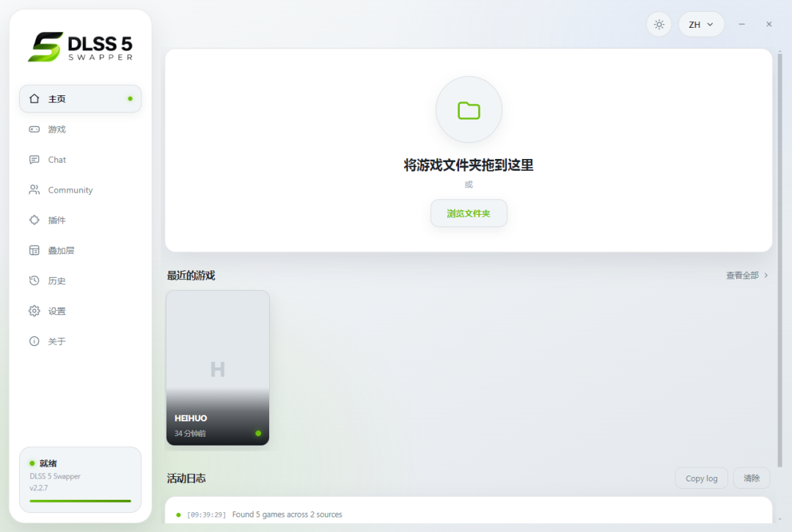
Task: Open the 插件 plugins menu label
Action: [56, 220]
